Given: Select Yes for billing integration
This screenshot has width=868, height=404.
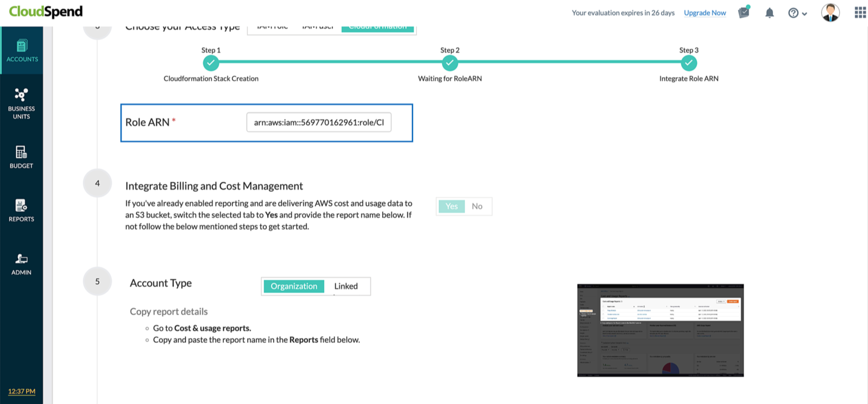Looking at the screenshot, I should click(451, 206).
